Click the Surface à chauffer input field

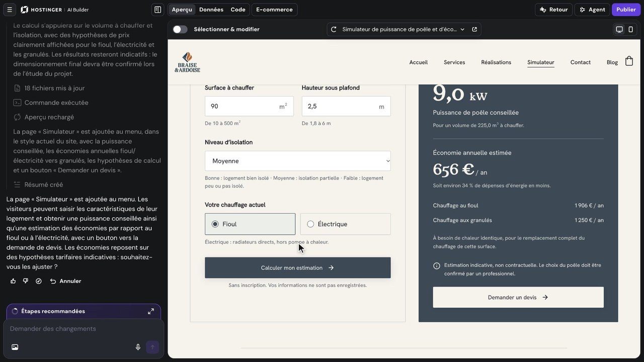coord(249,107)
